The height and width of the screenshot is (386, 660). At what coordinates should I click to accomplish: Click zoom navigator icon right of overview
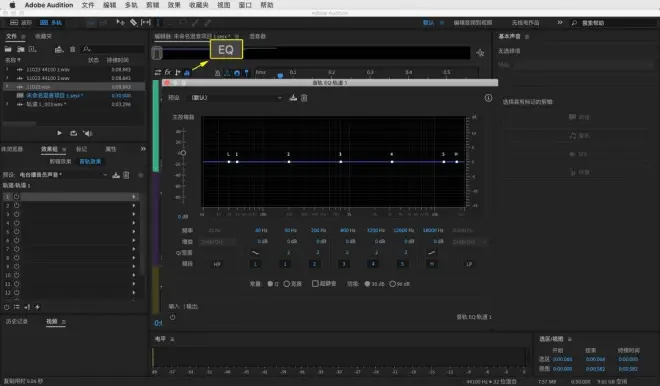click(480, 53)
